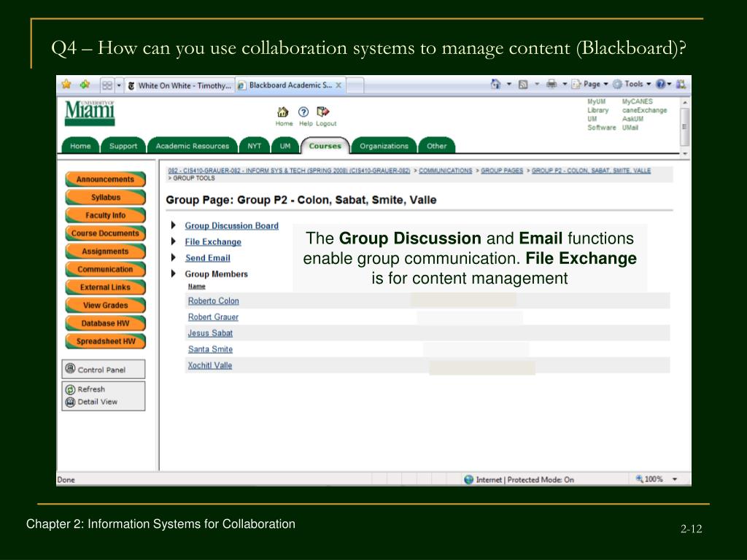Image resolution: width=747 pixels, height=560 pixels.
Task: Close the Blackboard Academic browser tab
Action: 338,85
